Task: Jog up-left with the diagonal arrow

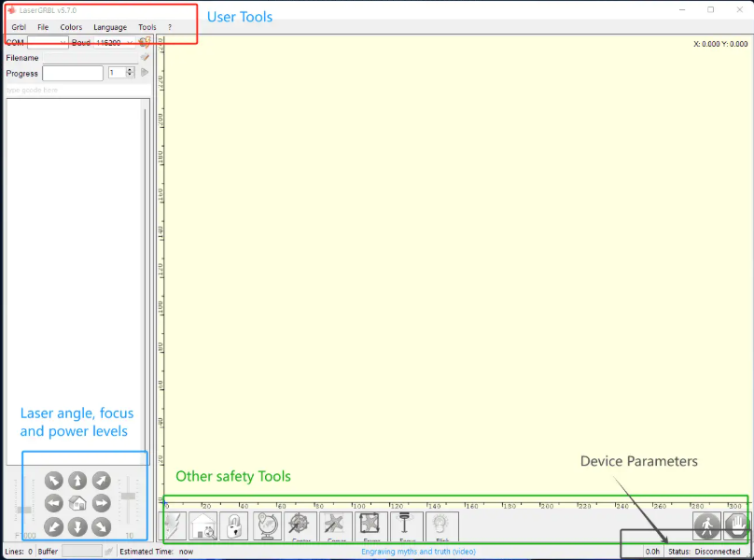Action: tap(54, 480)
